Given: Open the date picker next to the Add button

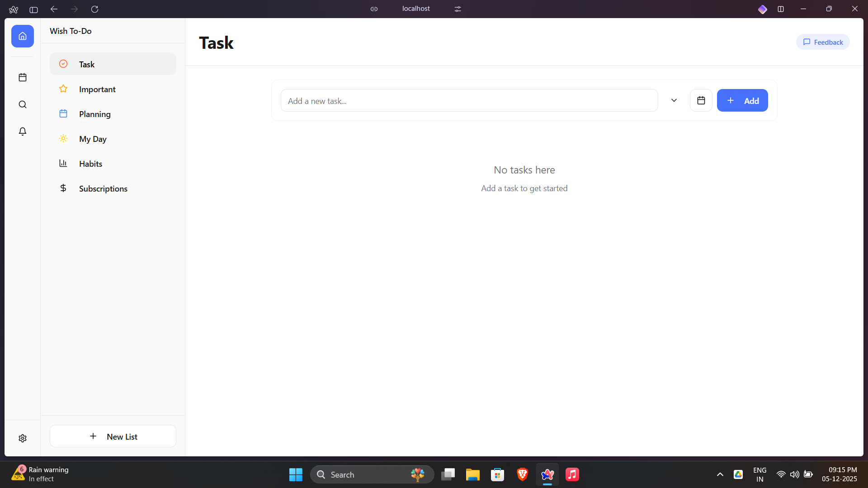Looking at the screenshot, I should 701,100.
